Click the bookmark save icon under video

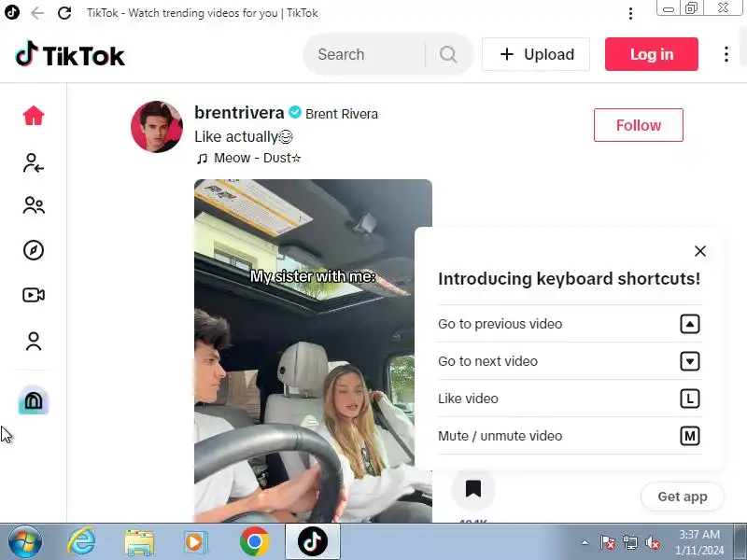click(x=473, y=489)
